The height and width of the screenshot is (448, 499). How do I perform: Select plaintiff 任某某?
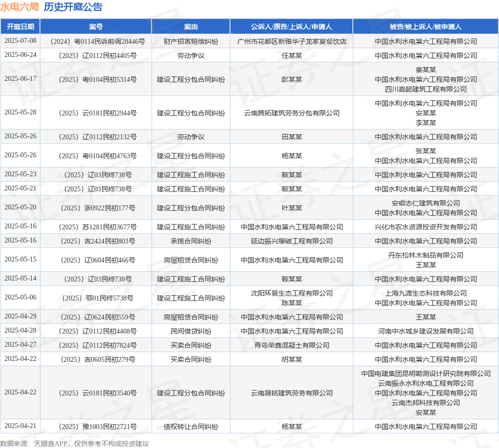(291, 56)
